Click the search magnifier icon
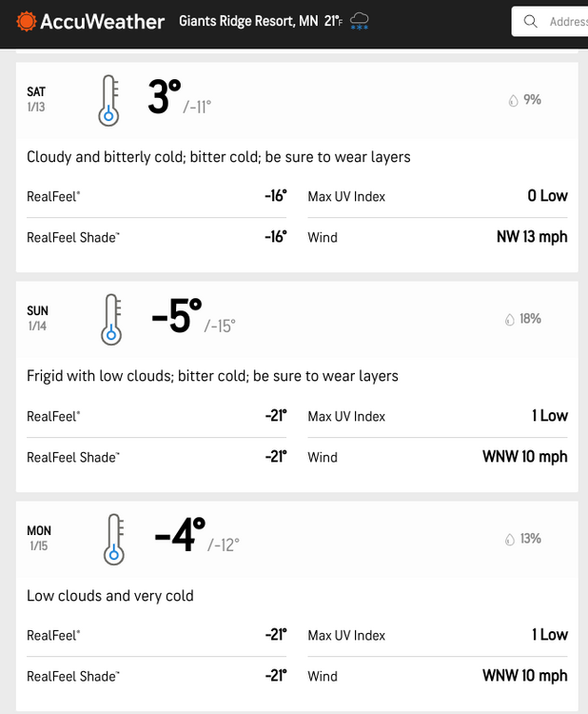Screen dimensions: 588x714 pyautogui.click(x=531, y=21)
